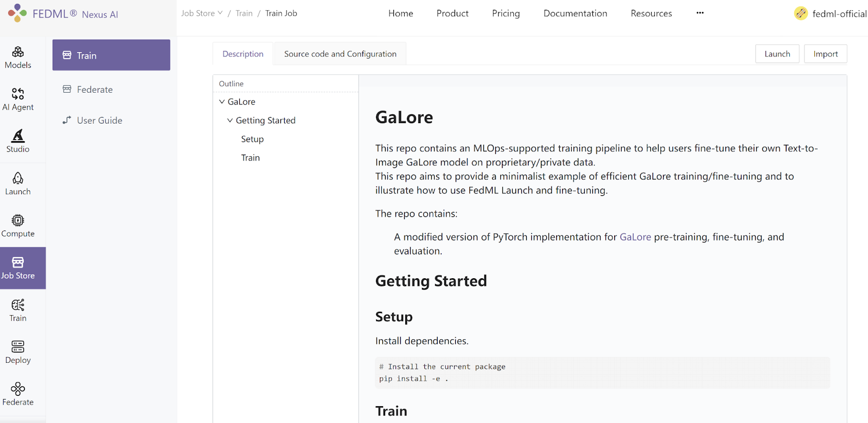Collapse the GaLore outline node

coord(222,101)
